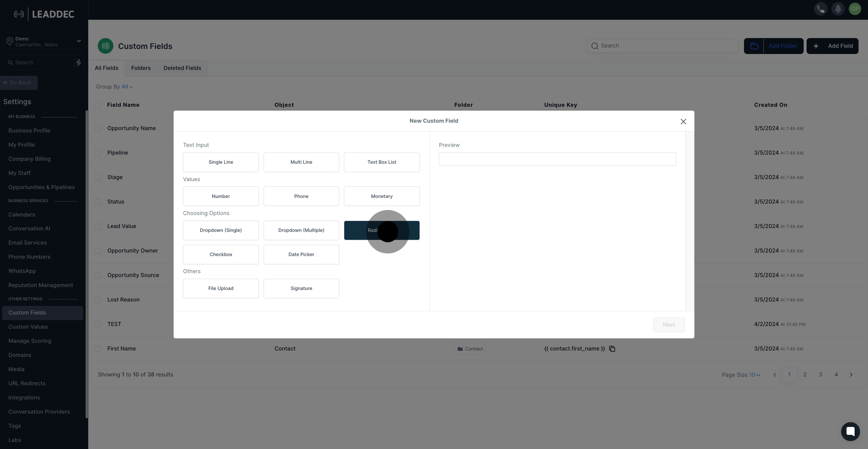Click the Contact folder tag

(470, 349)
